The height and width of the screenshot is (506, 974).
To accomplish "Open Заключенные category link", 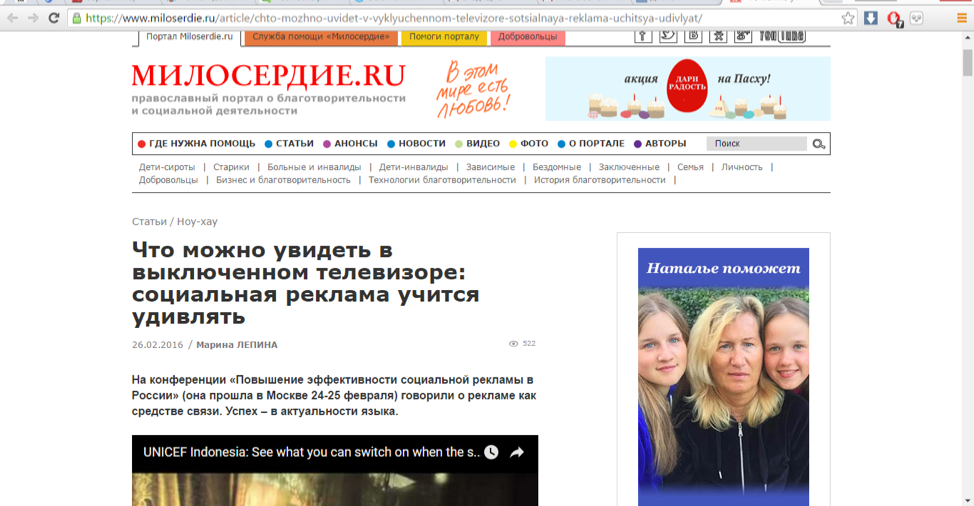I will click(x=629, y=167).
